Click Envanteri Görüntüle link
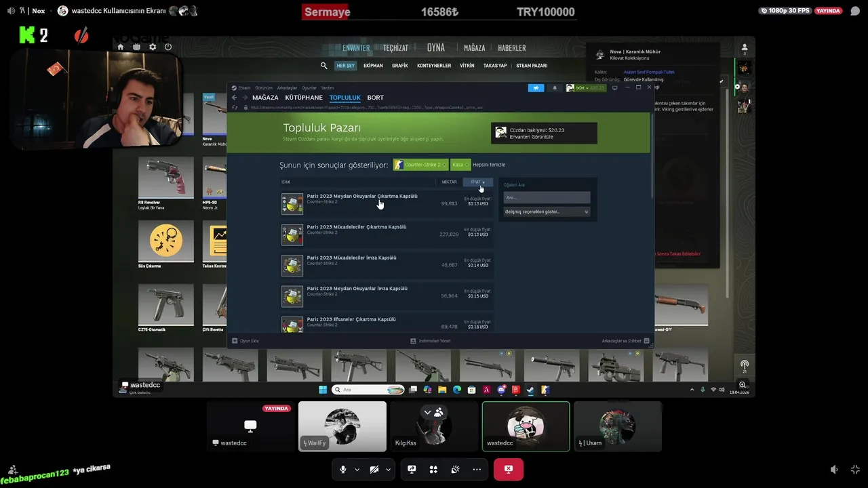 (x=531, y=137)
